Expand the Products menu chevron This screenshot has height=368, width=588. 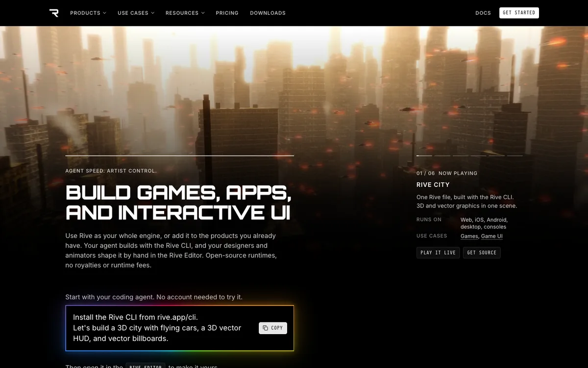pyautogui.click(x=104, y=13)
